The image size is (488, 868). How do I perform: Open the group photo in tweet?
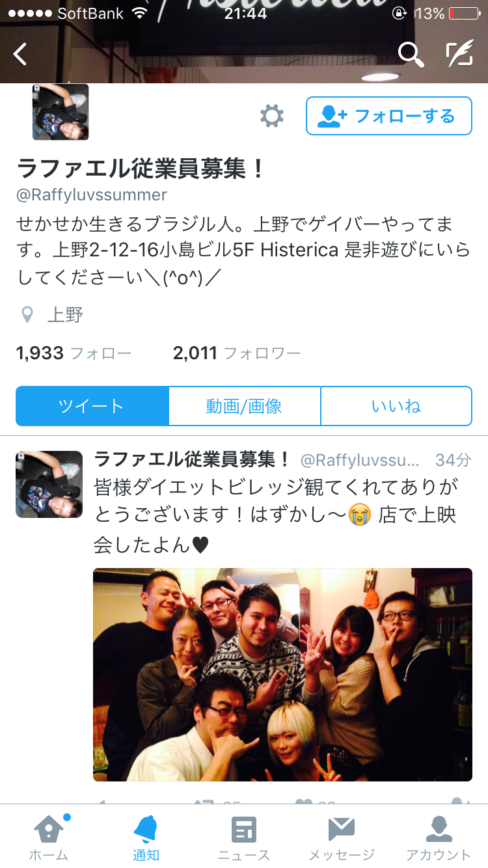pos(282,675)
